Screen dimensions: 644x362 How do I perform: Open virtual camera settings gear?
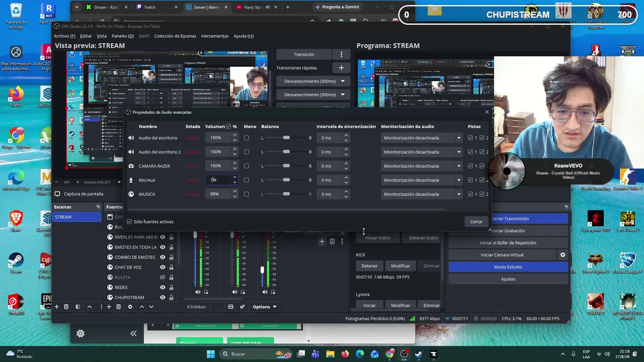562,255
